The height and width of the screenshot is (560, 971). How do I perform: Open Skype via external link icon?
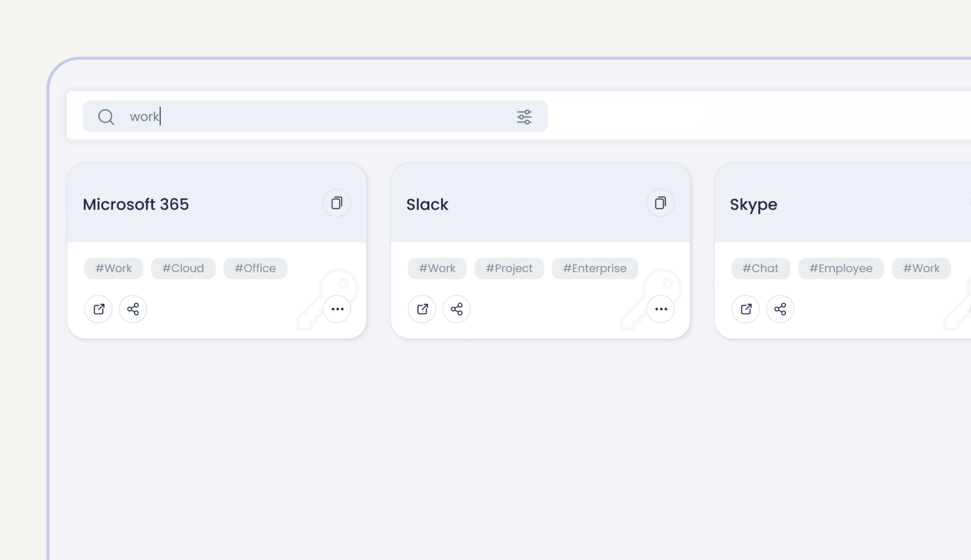click(746, 309)
